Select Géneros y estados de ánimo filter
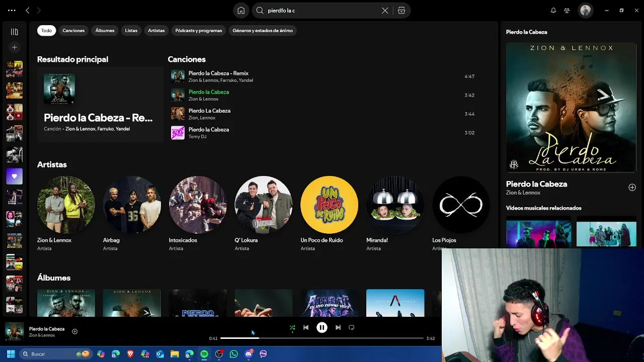Viewport: 644px width, 362px height. pos(263,31)
